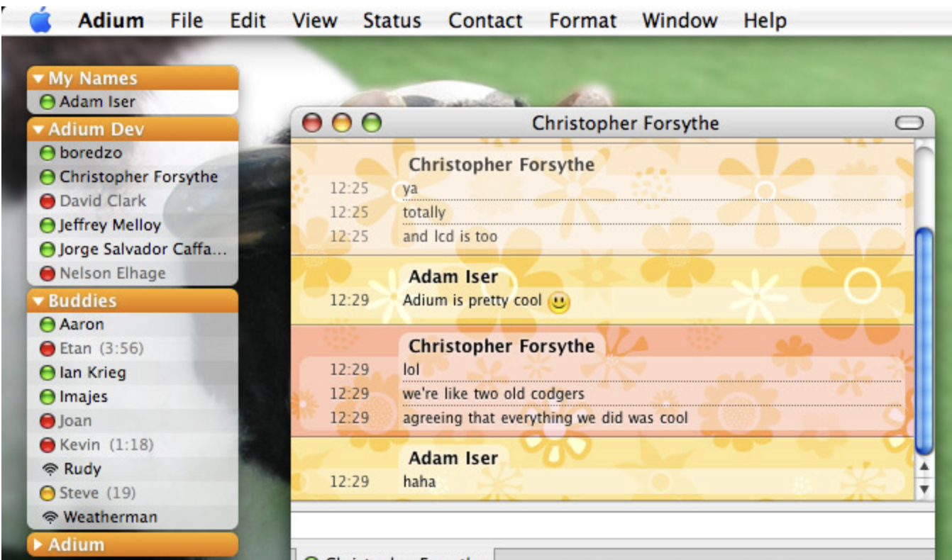Image resolution: width=952 pixels, height=560 pixels.
Task: Select Rudy in Buddies
Action: coord(82,469)
